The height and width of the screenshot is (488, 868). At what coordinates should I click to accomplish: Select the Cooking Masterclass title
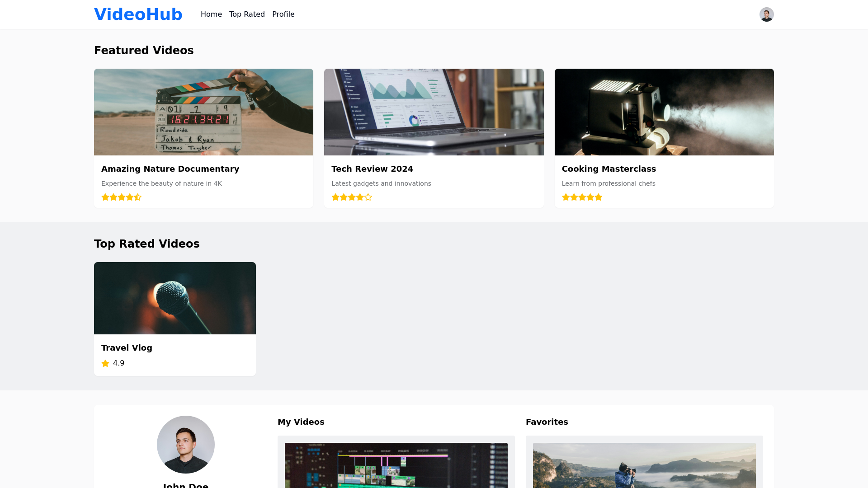[x=609, y=169]
